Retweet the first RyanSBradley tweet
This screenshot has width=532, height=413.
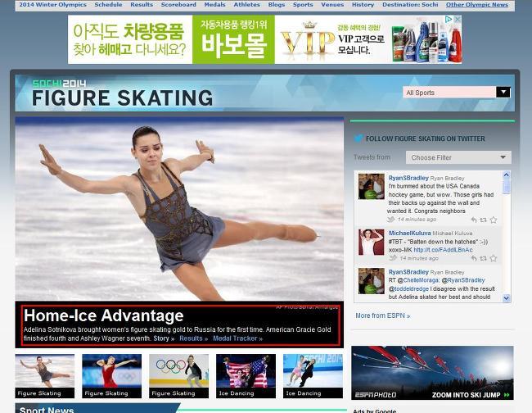[x=484, y=220]
